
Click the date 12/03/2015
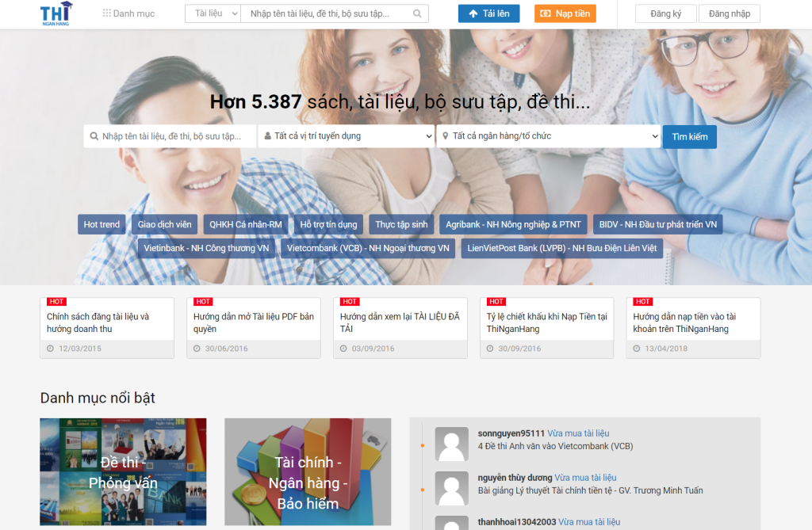click(x=80, y=349)
